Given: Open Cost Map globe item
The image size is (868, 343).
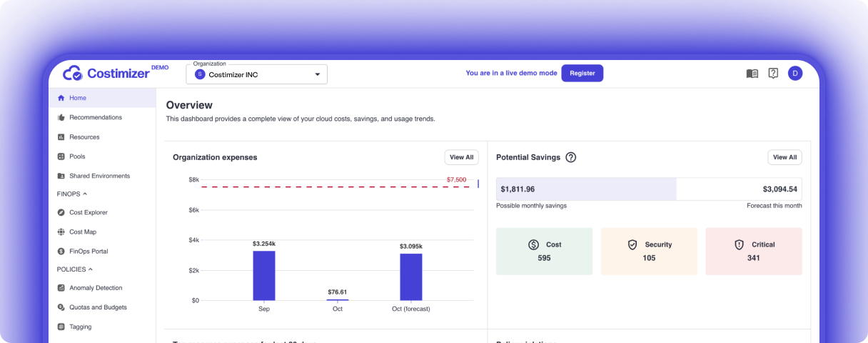Looking at the screenshot, I should [x=82, y=232].
